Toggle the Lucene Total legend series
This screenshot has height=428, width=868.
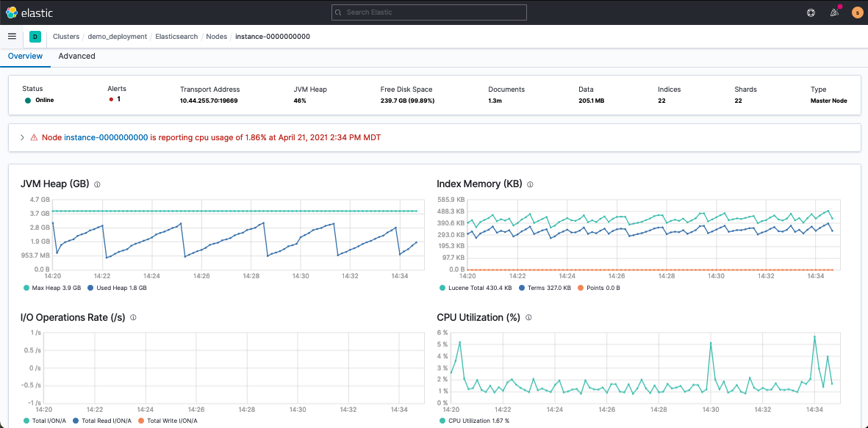pyautogui.click(x=479, y=288)
